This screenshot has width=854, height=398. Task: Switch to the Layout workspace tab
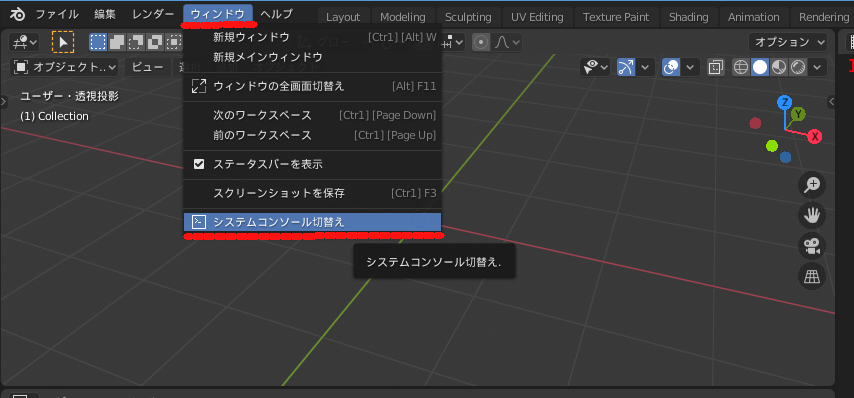(343, 17)
